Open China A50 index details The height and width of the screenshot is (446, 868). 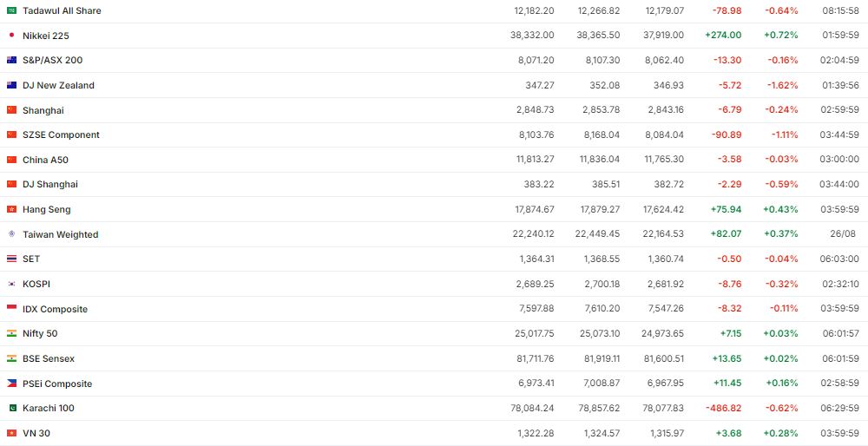click(x=45, y=160)
